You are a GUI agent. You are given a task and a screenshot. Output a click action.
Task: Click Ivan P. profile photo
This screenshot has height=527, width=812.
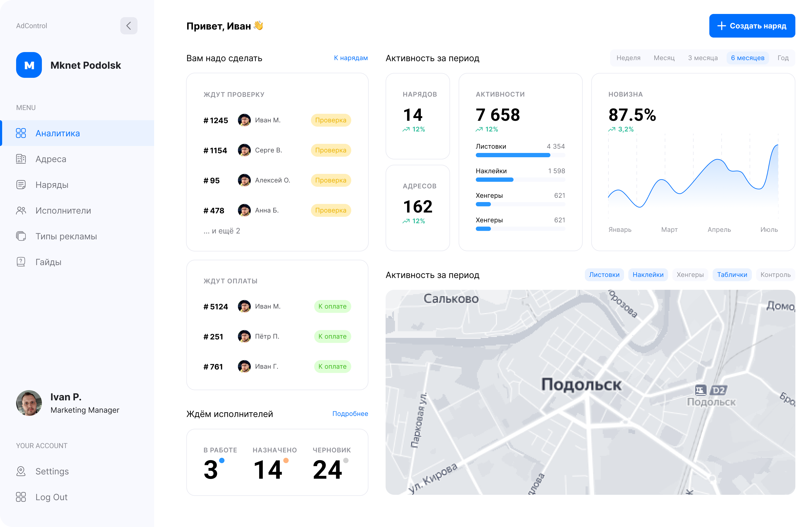(x=29, y=403)
